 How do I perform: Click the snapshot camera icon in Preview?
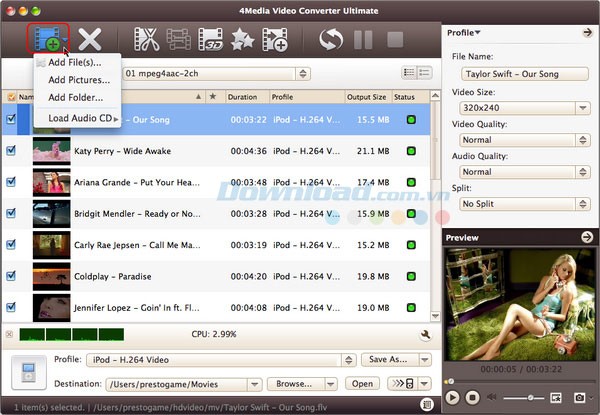click(x=578, y=398)
